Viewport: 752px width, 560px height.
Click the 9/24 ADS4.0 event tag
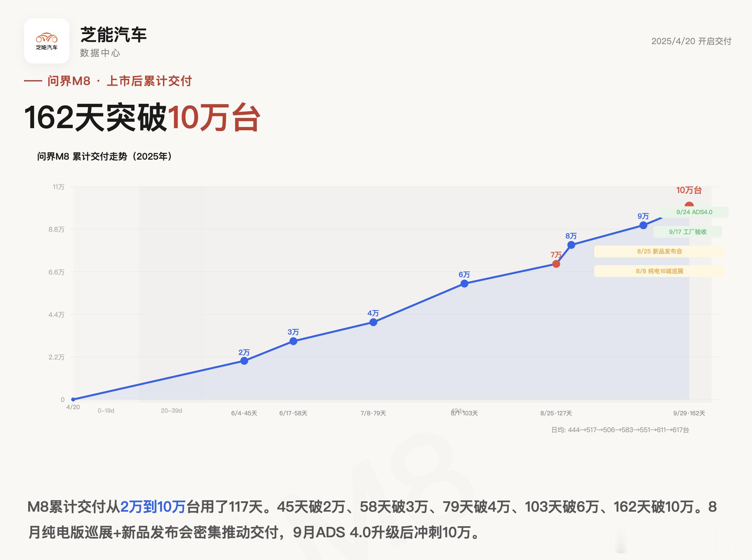694,212
